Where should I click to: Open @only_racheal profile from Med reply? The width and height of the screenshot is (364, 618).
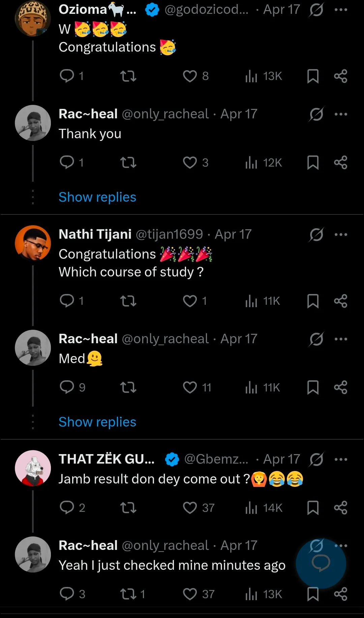coord(165,339)
